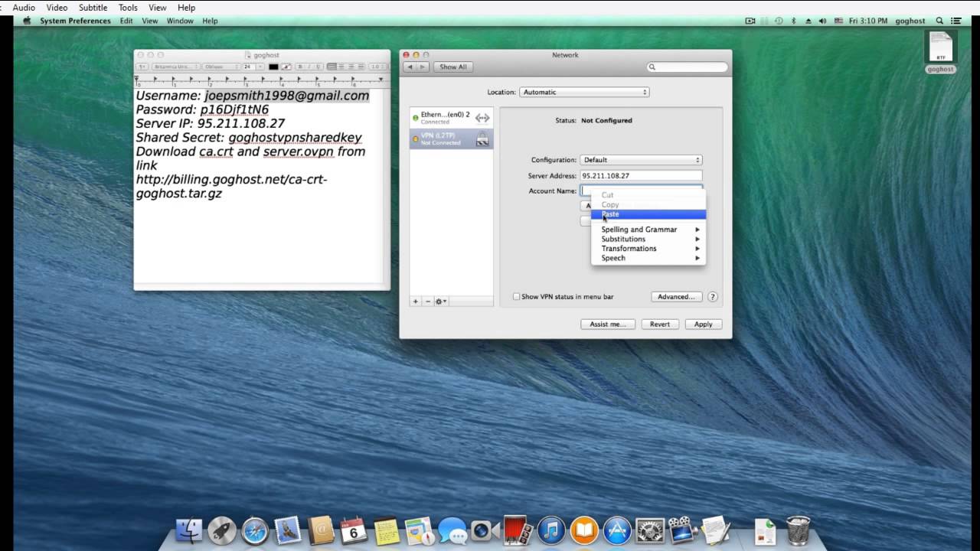Select VPN (L2TP) service in list
Viewport: 980px width, 551px height.
click(452, 139)
